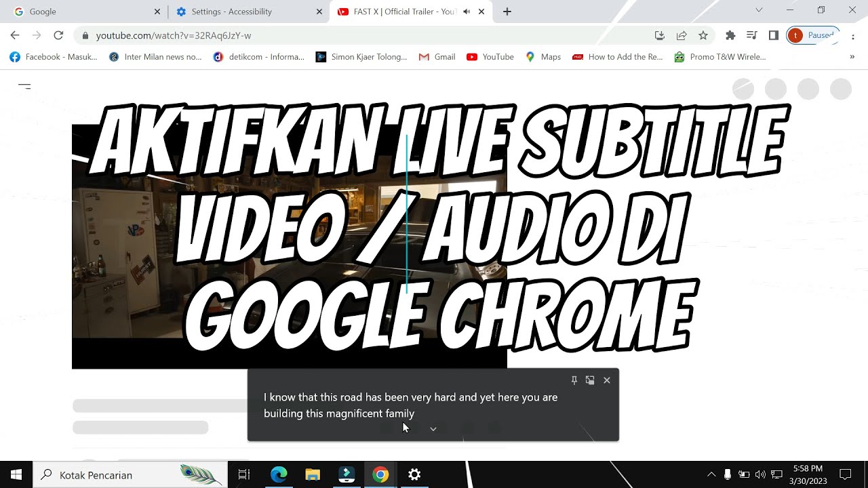Open How to Add the Re... bookmark
This screenshot has height=488, width=868.
coord(618,57)
